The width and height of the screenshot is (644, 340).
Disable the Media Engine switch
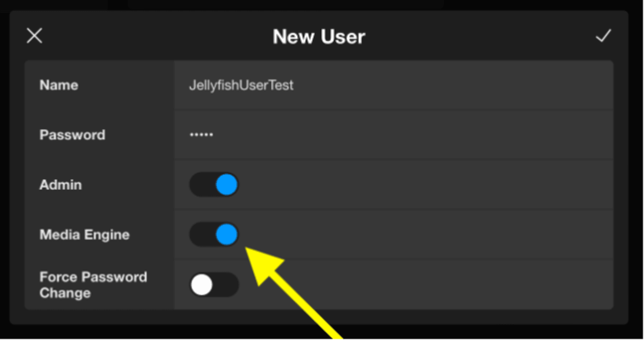[214, 235]
